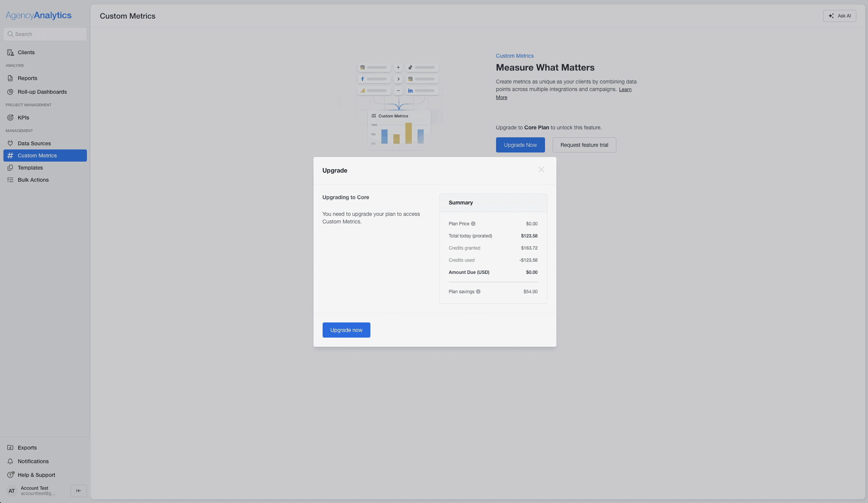The height and width of the screenshot is (503, 868).
Task: Click the Help & Support question icon
Action: (10, 475)
